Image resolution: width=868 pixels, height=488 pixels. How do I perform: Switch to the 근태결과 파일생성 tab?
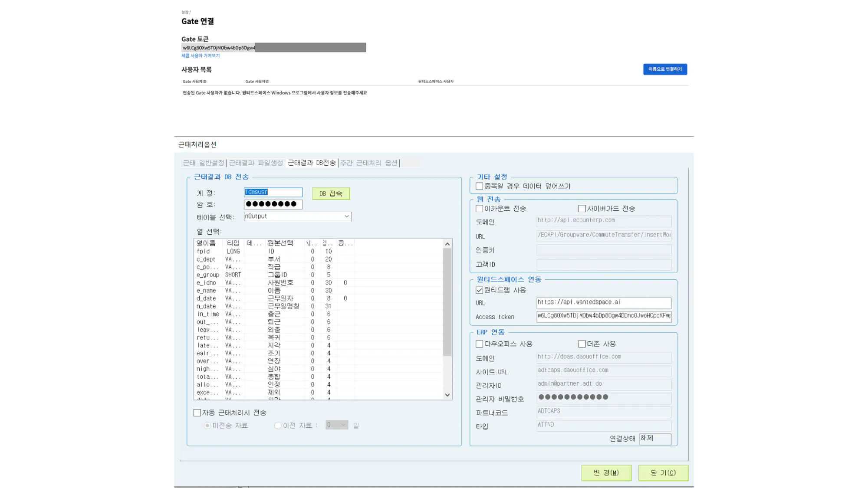point(256,163)
